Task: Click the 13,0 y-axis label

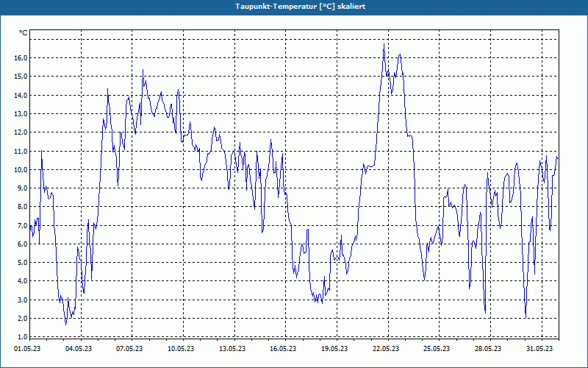Action: (21, 114)
